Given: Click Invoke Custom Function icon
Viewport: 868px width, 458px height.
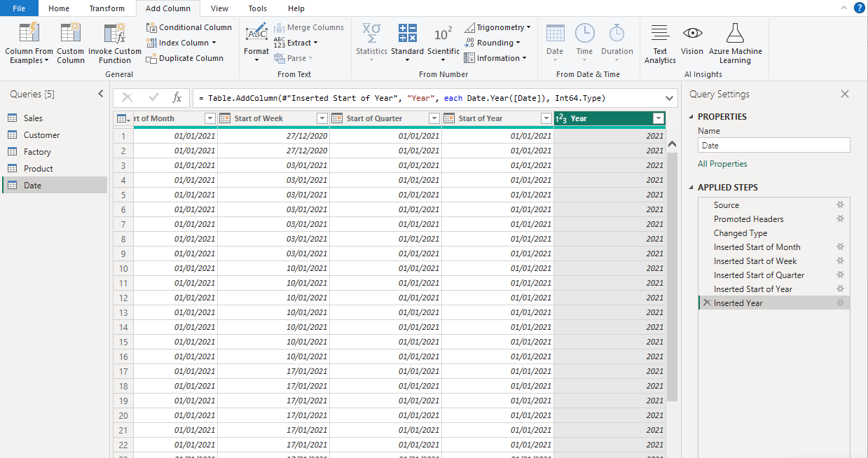Looking at the screenshot, I should pos(115,33).
